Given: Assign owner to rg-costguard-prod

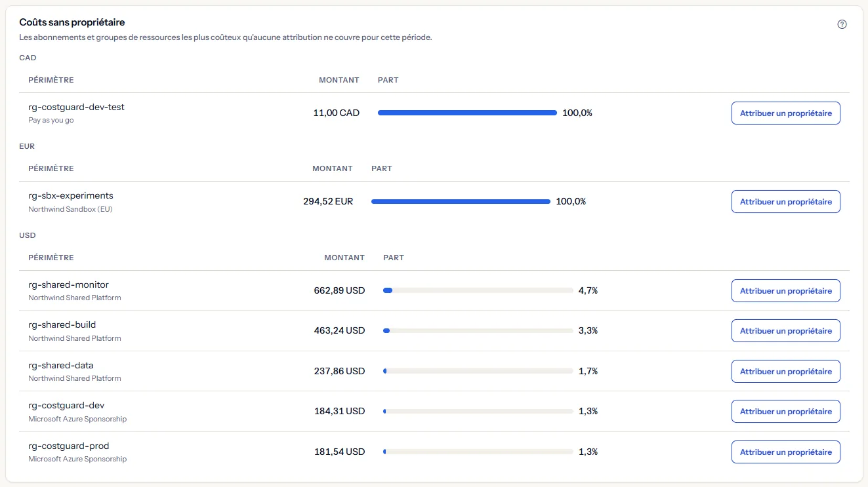Looking at the screenshot, I should 785,452.
